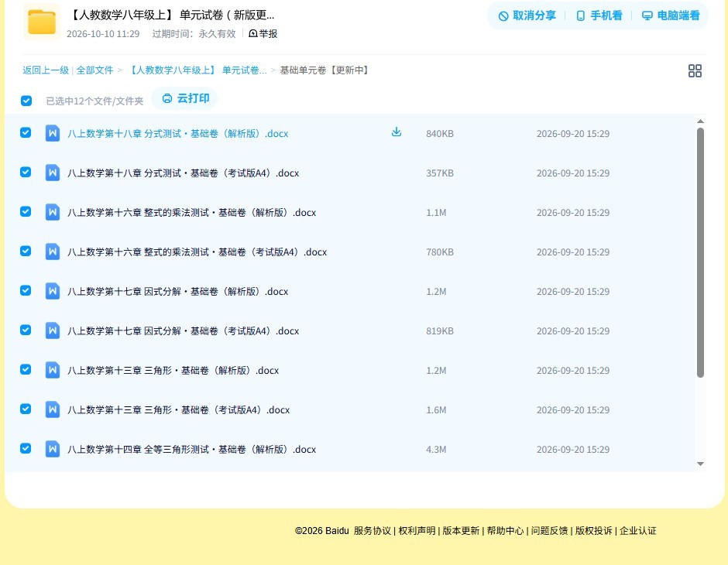Click Word icon for 第十六章 整式的乘法 解析版
The height and width of the screenshot is (565, 728).
(53, 212)
